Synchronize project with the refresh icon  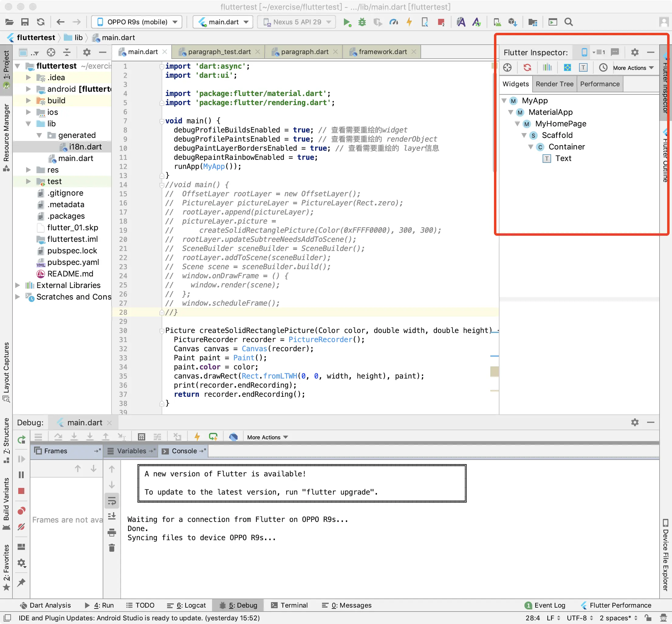41,22
